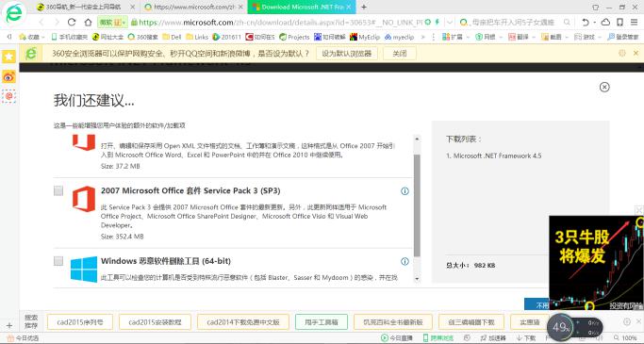
Task: Click 设为默认浏览器 button
Action: (x=347, y=54)
